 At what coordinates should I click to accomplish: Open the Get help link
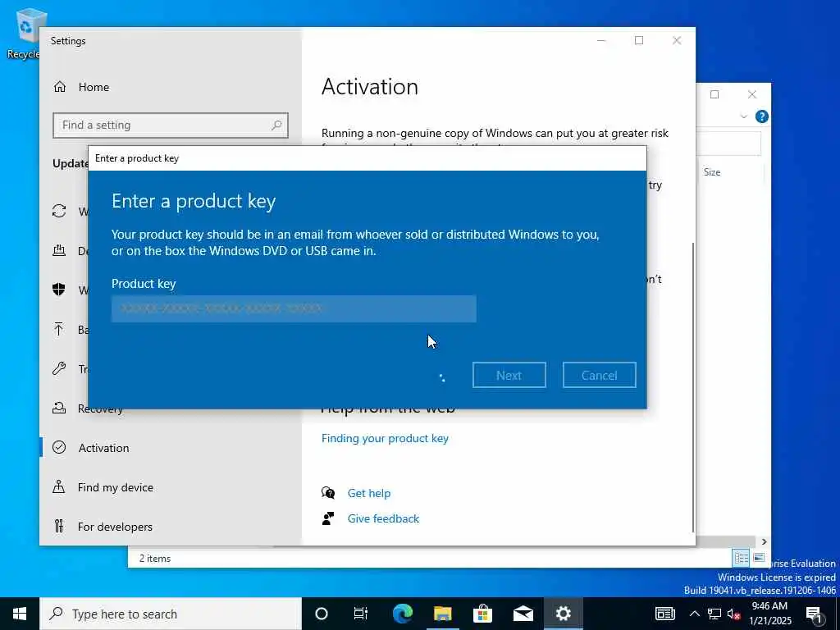click(368, 493)
